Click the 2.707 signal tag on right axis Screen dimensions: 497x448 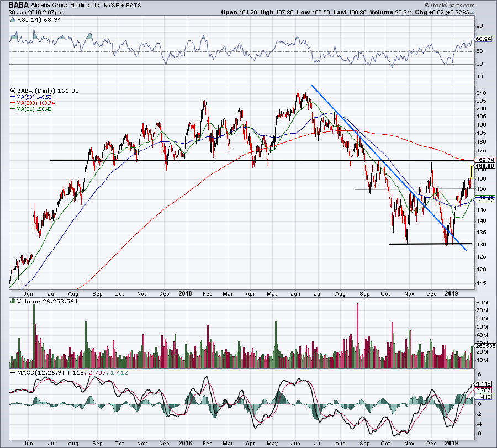484,391
